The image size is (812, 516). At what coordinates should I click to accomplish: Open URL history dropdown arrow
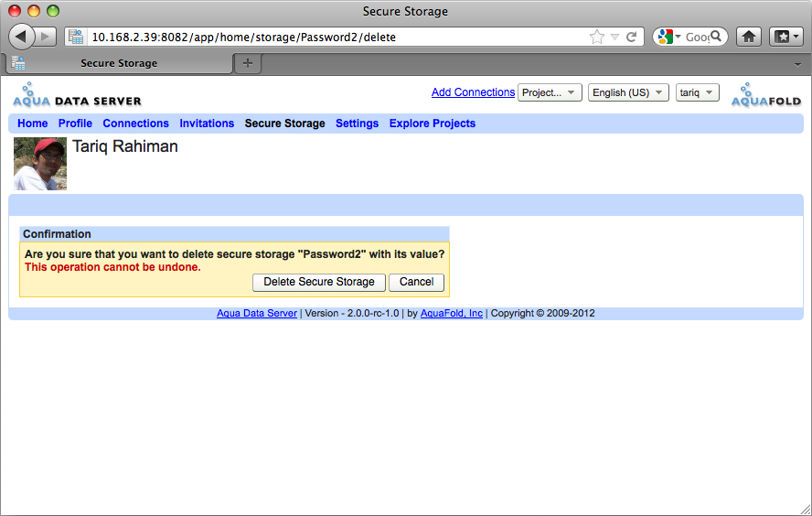[614, 37]
